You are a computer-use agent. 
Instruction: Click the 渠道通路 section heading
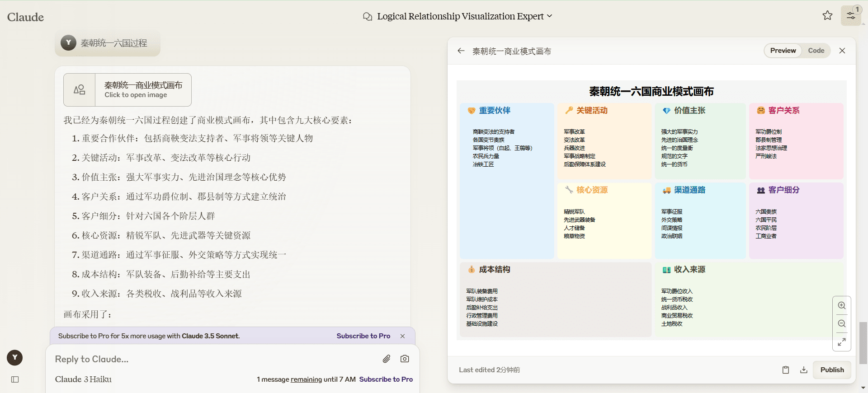tap(689, 190)
